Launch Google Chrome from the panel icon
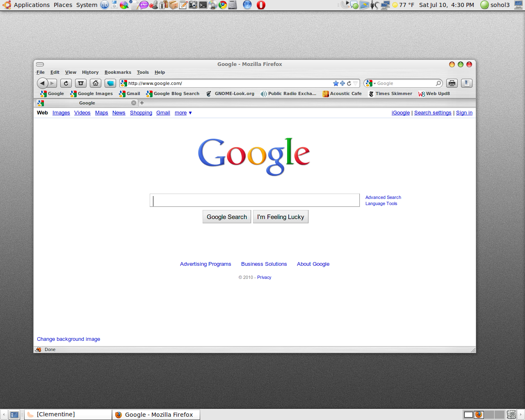The width and height of the screenshot is (525, 420). point(223,5)
